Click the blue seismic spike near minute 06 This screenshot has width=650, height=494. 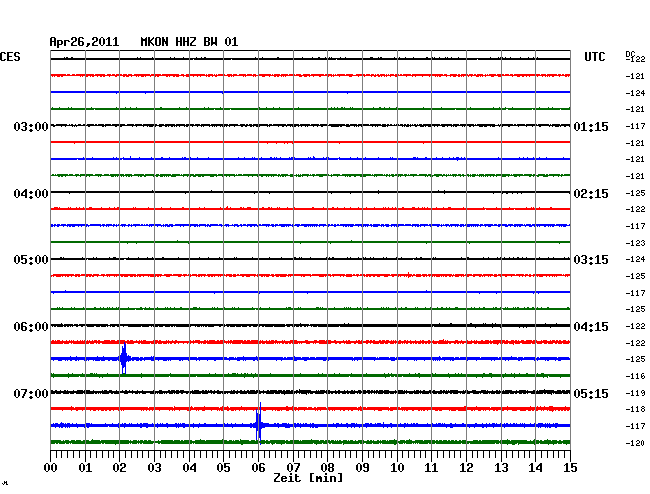[x=259, y=424]
